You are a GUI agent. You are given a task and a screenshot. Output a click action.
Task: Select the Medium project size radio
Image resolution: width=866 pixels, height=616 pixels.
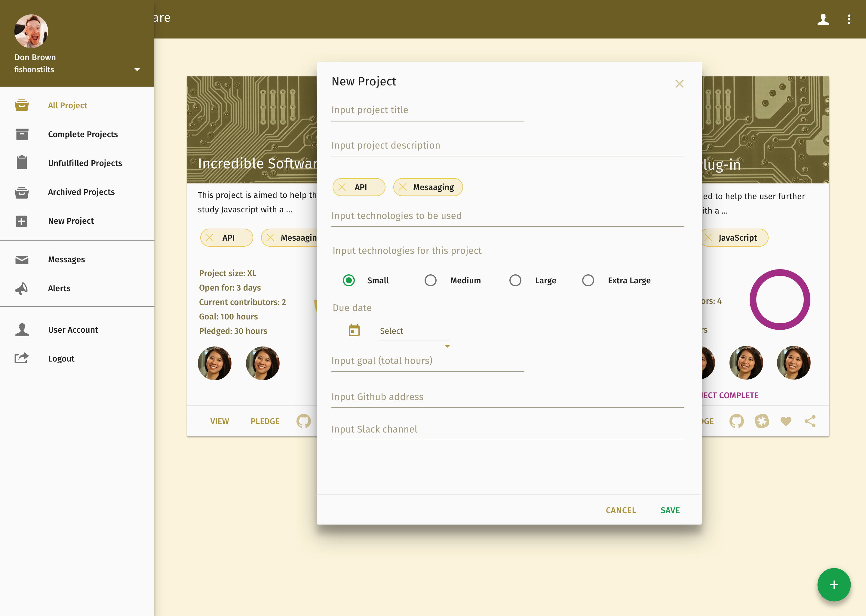(430, 280)
